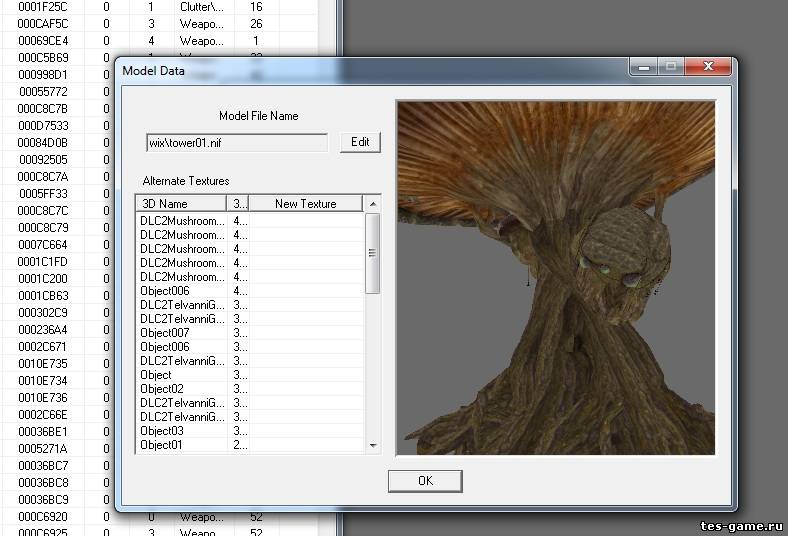Click the 'Weapo...' cell in row 000CAF5C

pyautogui.click(x=202, y=24)
